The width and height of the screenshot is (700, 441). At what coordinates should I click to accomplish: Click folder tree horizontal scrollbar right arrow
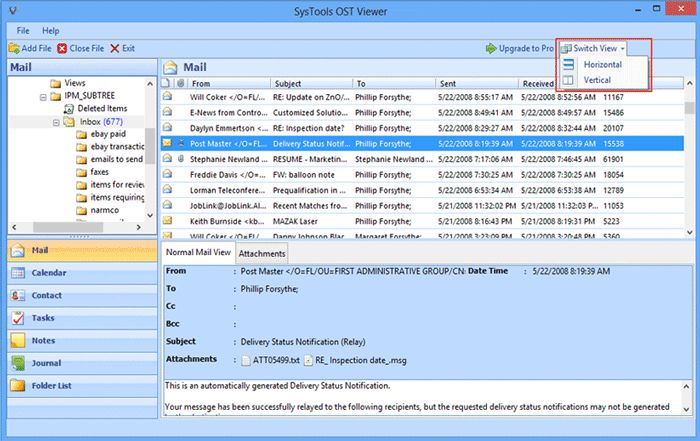tap(139, 227)
